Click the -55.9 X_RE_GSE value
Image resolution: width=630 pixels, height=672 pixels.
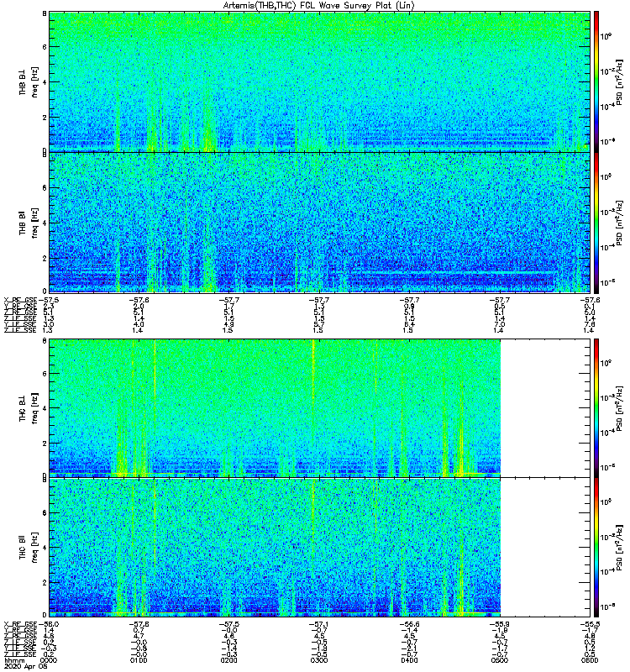pos(500,624)
